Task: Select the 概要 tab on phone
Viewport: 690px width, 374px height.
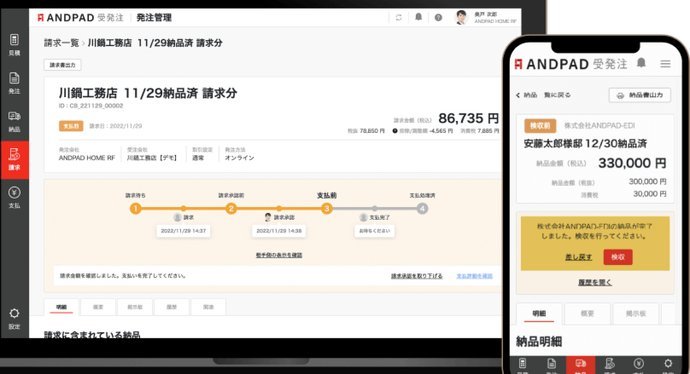Action: pyautogui.click(x=587, y=314)
